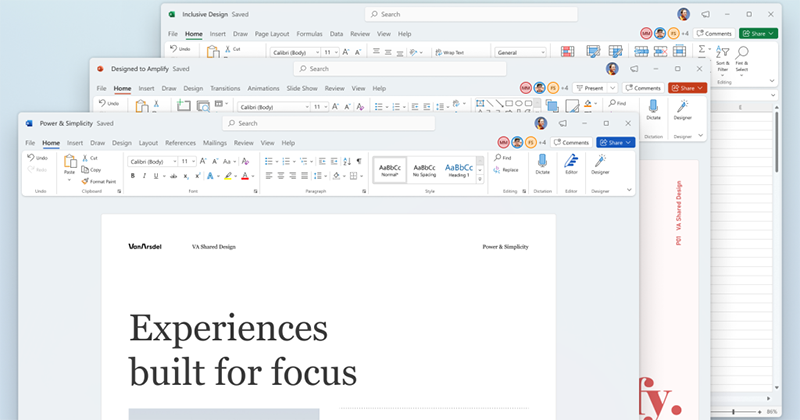The width and height of the screenshot is (800, 420).
Task: Open Designer in Word ribbon
Action: click(600, 164)
